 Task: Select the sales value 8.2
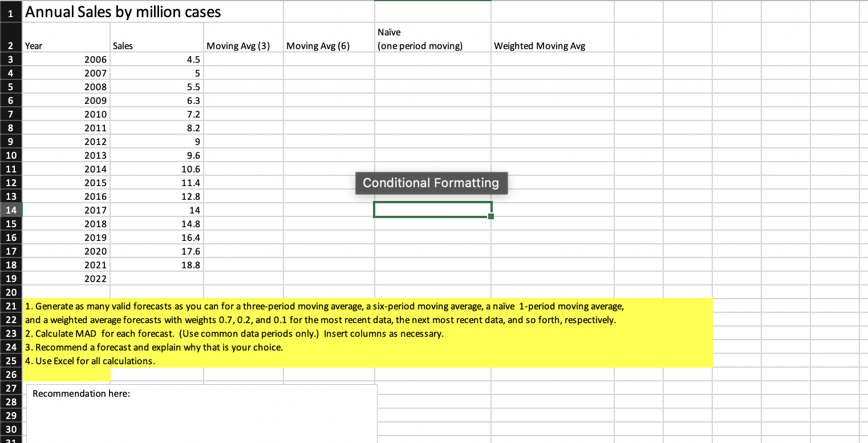(x=157, y=128)
